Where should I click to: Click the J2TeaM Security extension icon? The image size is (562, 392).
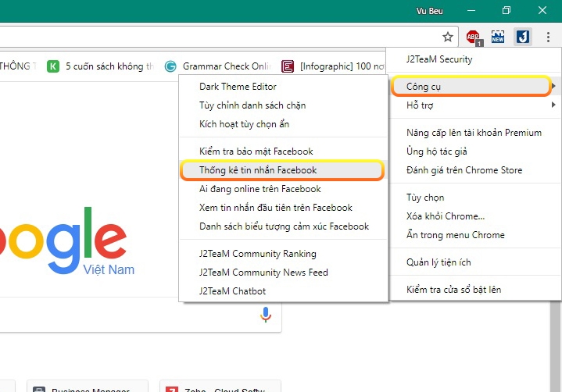523,37
